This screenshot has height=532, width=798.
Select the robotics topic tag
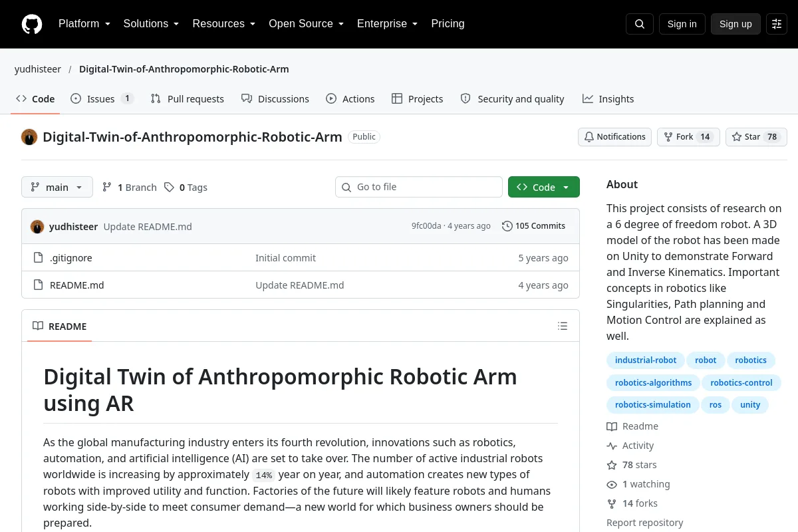751,360
